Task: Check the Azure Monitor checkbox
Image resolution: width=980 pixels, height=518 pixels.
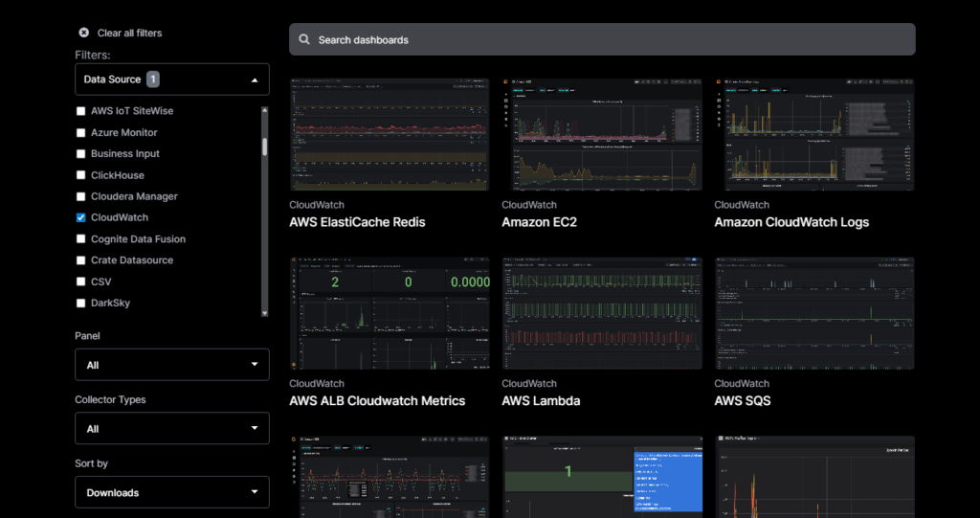Action: pyautogui.click(x=80, y=133)
